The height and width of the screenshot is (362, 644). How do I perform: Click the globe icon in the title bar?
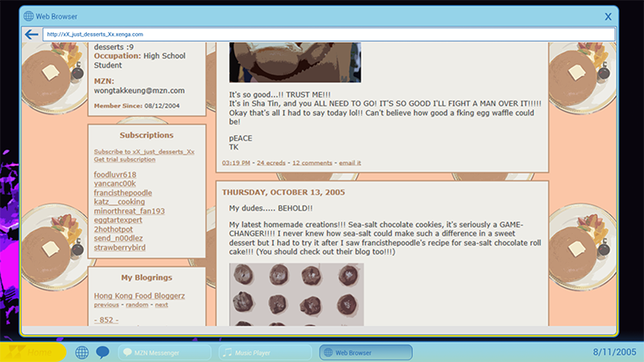pyautogui.click(x=29, y=16)
